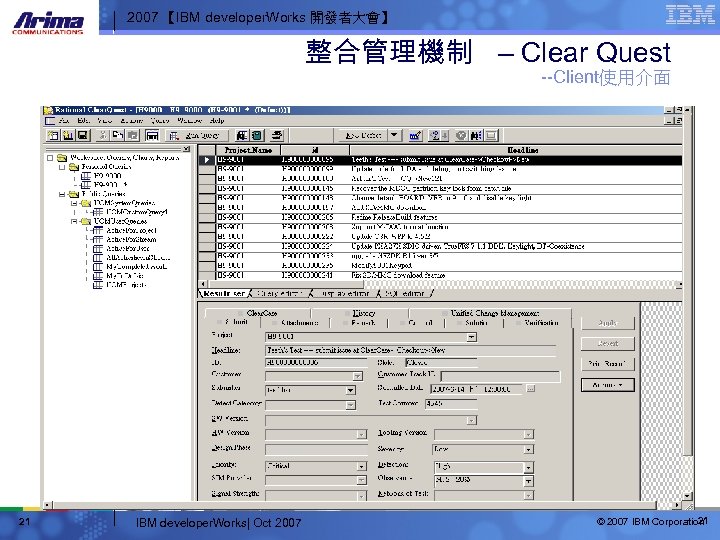Open the Project dropdown in the form
Image resolution: width=720 pixels, height=540 pixels.
[471, 337]
